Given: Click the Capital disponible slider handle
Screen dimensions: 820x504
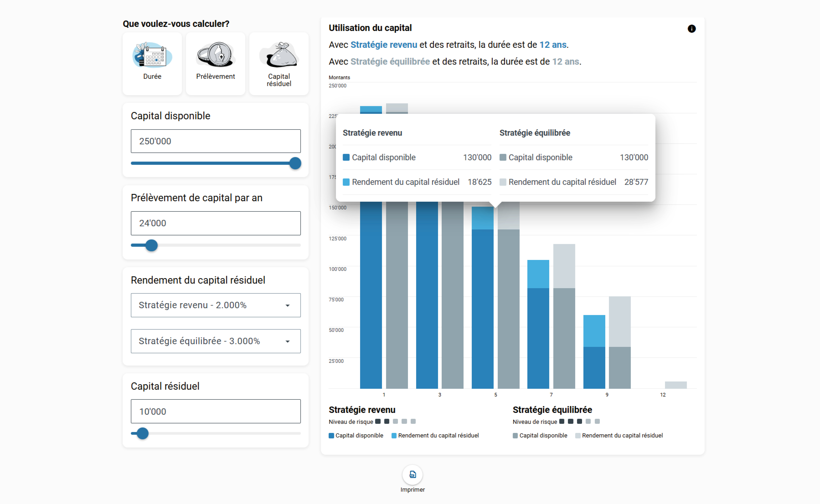Looking at the screenshot, I should pyautogui.click(x=295, y=163).
